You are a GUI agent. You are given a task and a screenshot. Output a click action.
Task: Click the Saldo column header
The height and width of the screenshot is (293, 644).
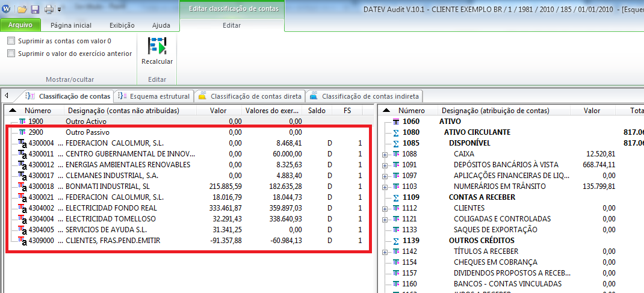click(316, 110)
